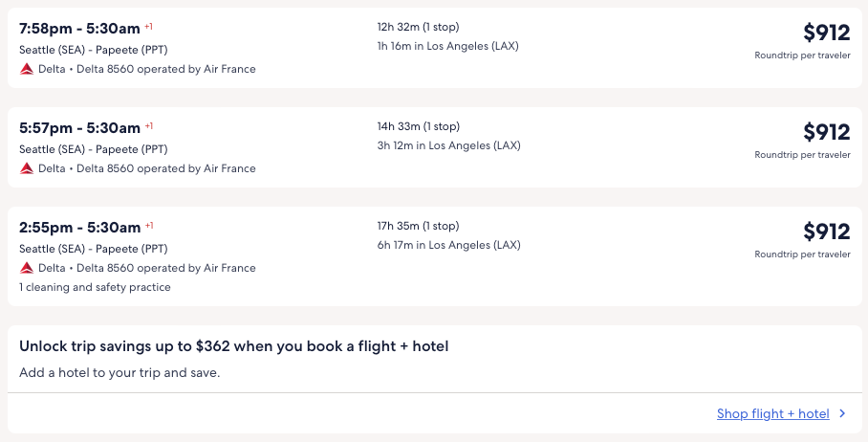Click the $912 price on third flight
This screenshot has height=442, width=868.
(x=826, y=232)
